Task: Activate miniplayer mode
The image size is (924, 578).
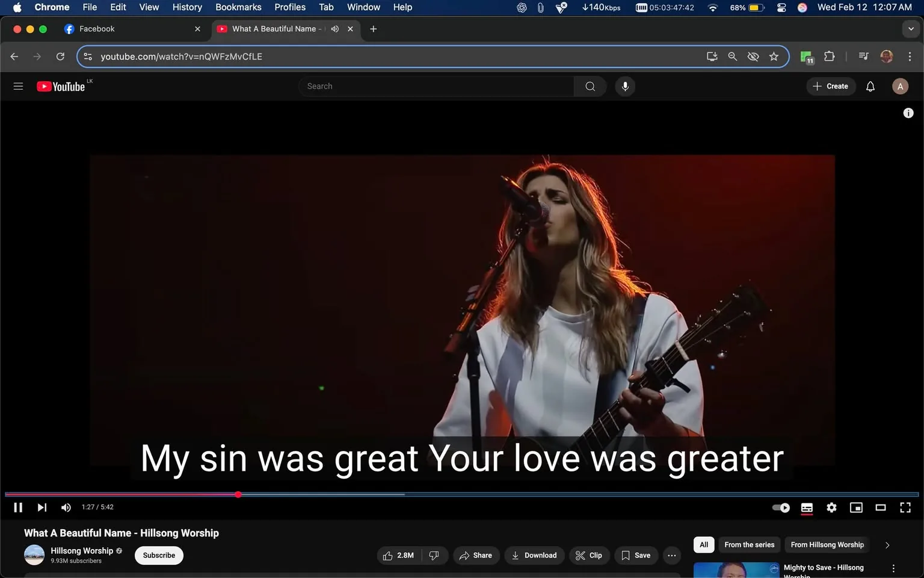Action: click(856, 507)
